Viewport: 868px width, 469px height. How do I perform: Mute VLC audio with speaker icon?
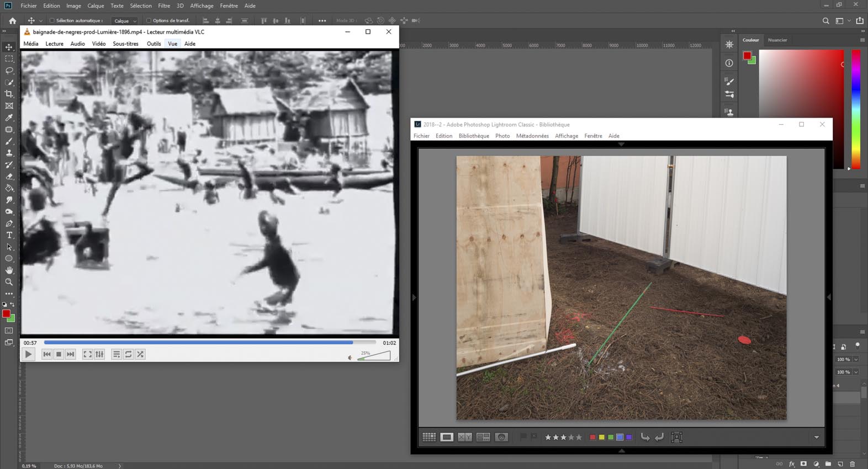[350, 358]
